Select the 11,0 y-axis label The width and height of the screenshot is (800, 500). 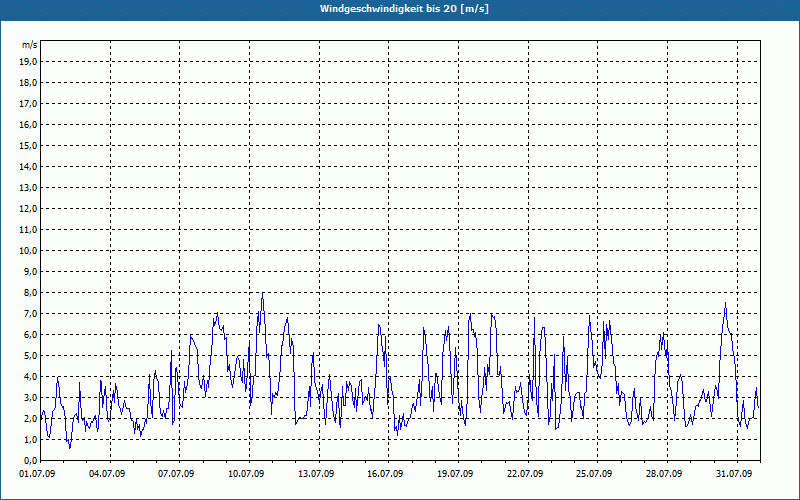tap(28, 230)
